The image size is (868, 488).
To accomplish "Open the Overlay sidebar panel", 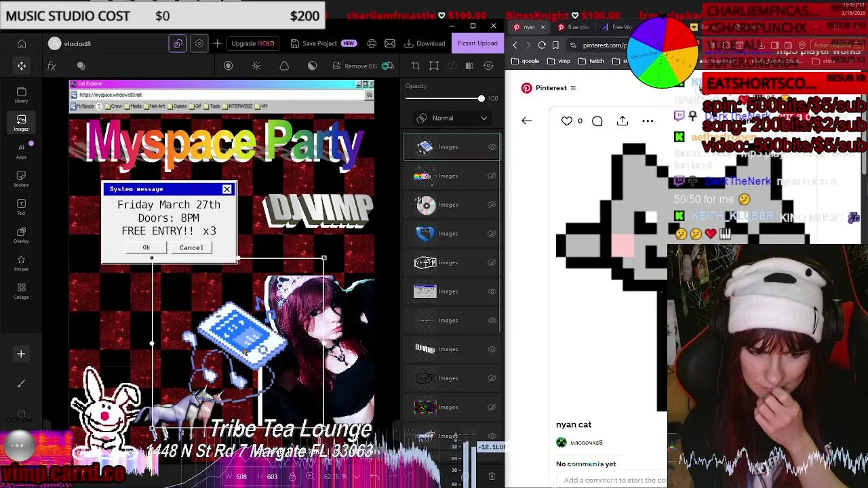I will (x=22, y=235).
